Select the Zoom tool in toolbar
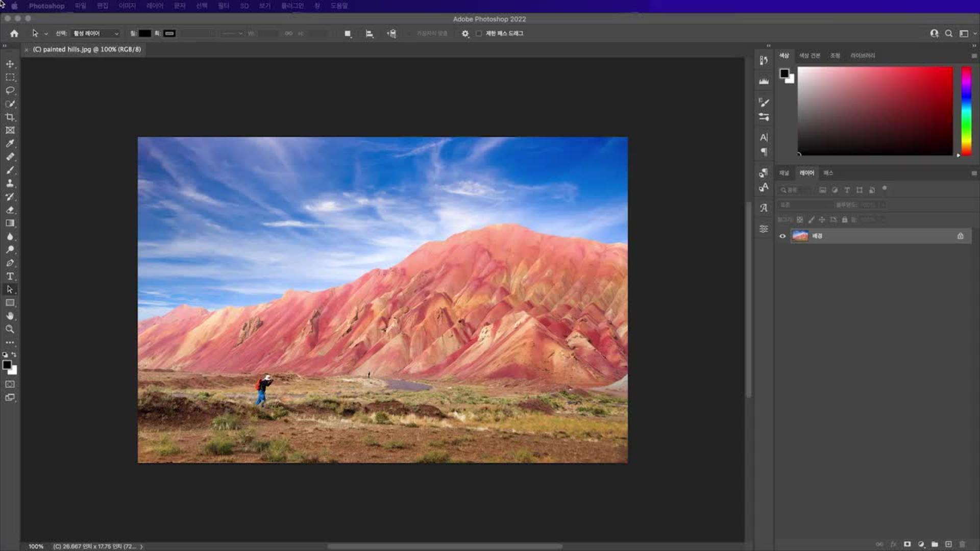This screenshot has height=551, width=980. (x=10, y=329)
